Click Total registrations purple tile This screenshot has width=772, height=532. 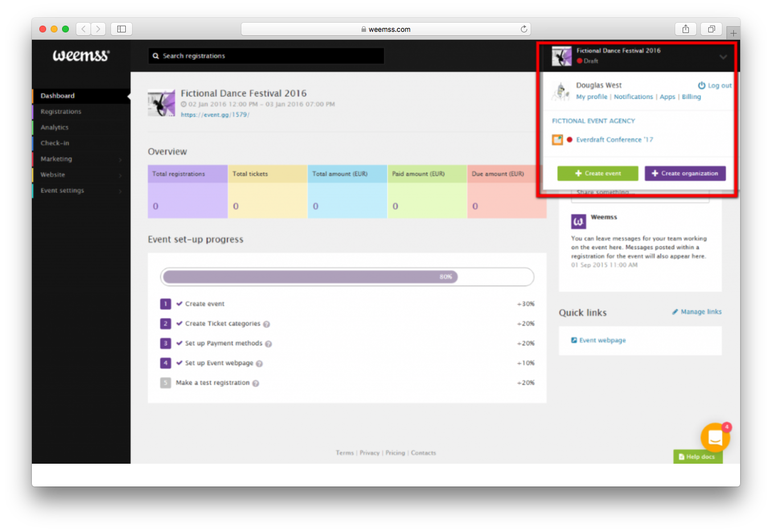187,192
